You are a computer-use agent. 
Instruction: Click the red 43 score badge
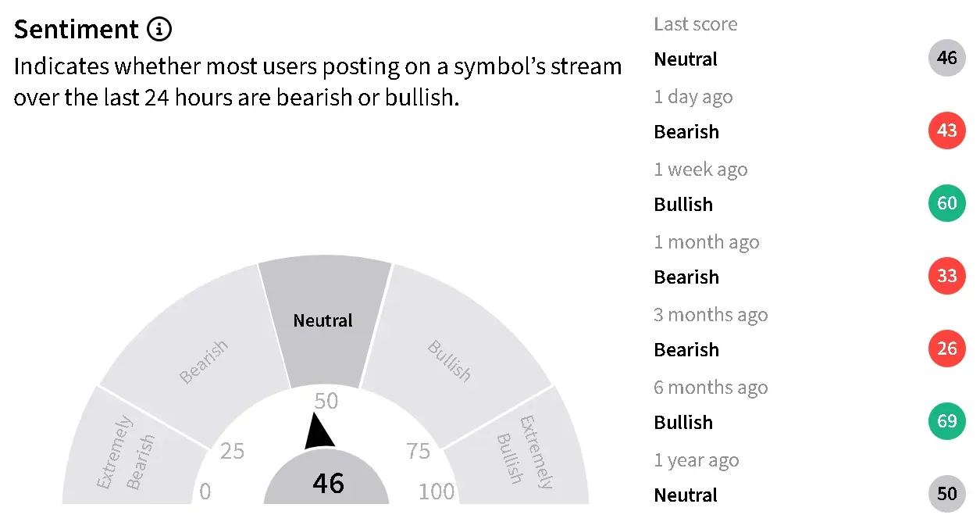pos(946,131)
